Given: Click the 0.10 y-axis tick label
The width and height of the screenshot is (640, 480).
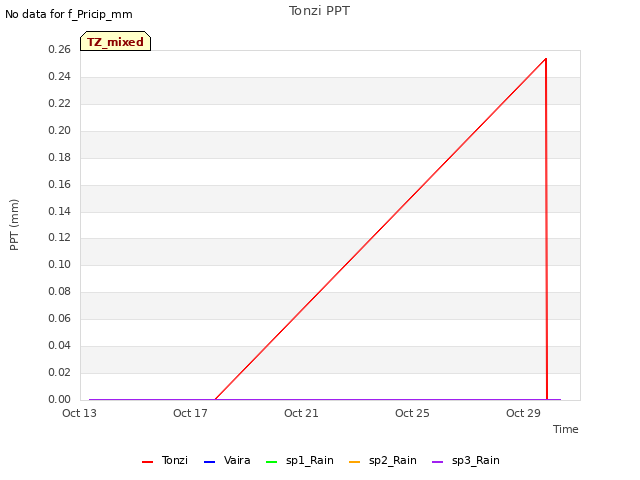Looking at the screenshot, I should point(60,264).
